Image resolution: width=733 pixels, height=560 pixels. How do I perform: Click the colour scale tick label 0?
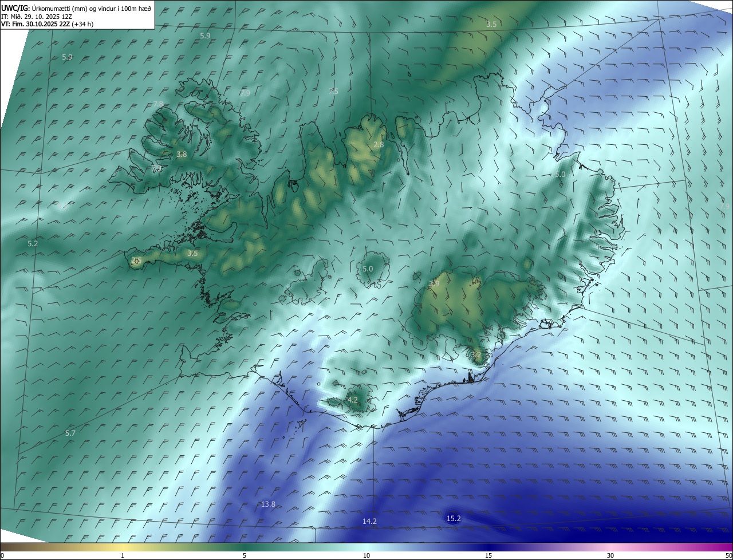2,555
